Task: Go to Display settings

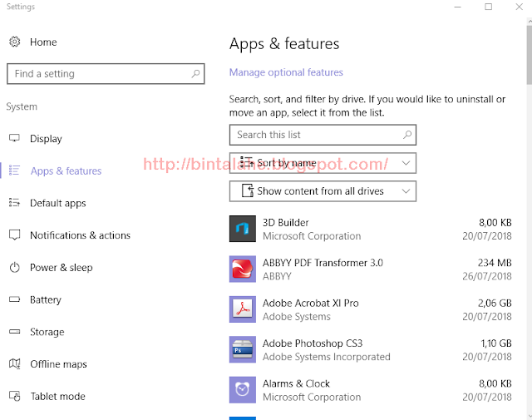Action: coord(46,139)
